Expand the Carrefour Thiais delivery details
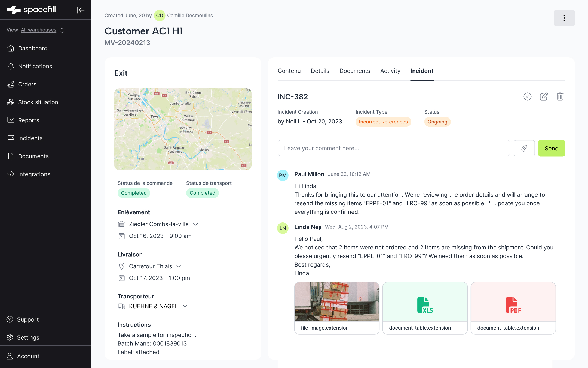The image size is (588, 368). [179, 266]
